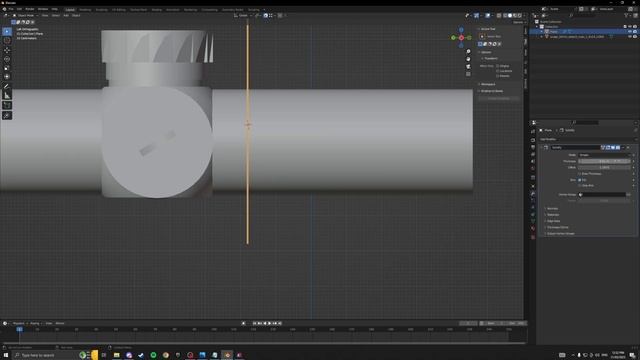Toggle X-ray display in viewport header
The height and width of the screenshot is (360, 640).
(499, 16)
